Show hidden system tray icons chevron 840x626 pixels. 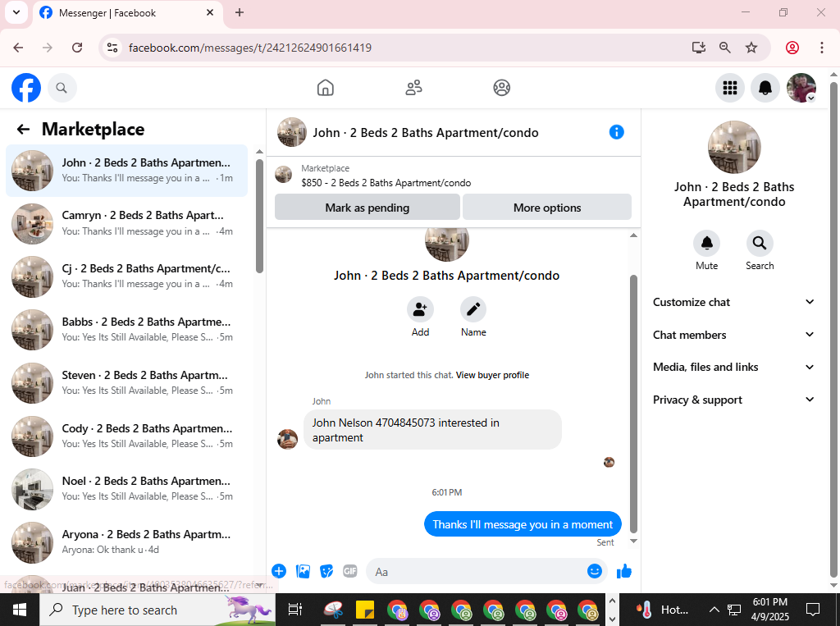714,610
